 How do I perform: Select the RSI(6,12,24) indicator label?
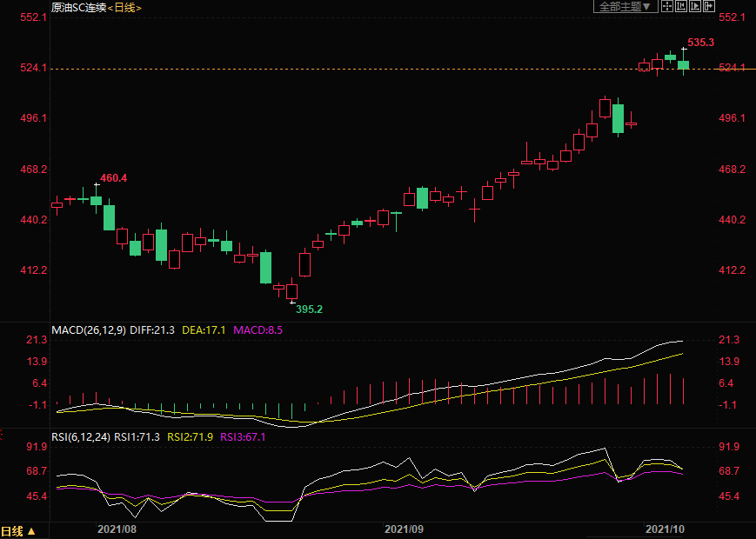pyautogui.click(x=81, y=437)
